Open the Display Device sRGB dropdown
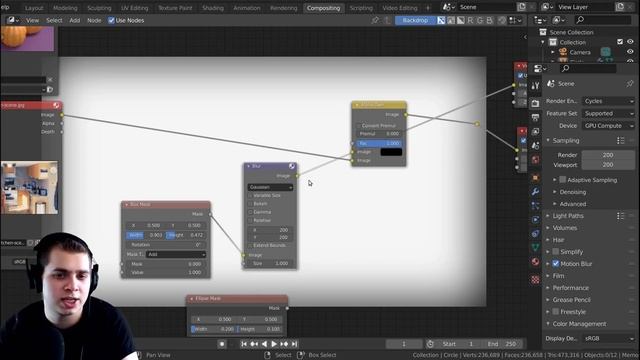The image size is (640, 360). [608, 338]
